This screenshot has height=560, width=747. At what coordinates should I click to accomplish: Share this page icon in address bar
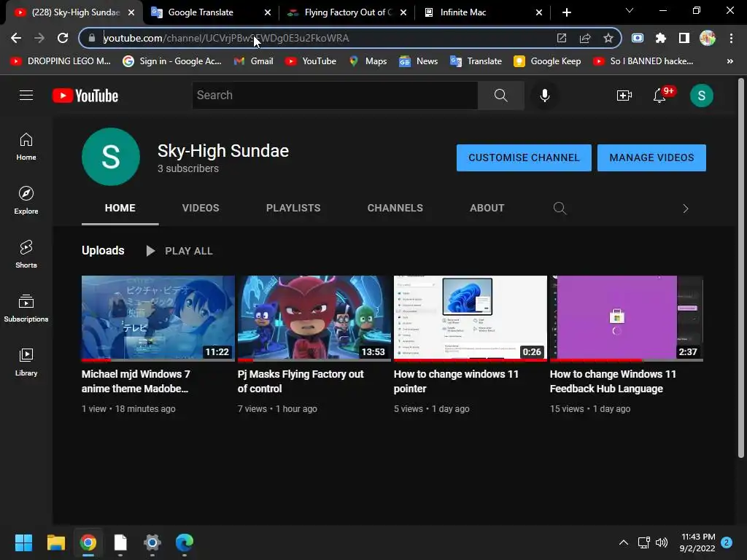click(585, 38)
